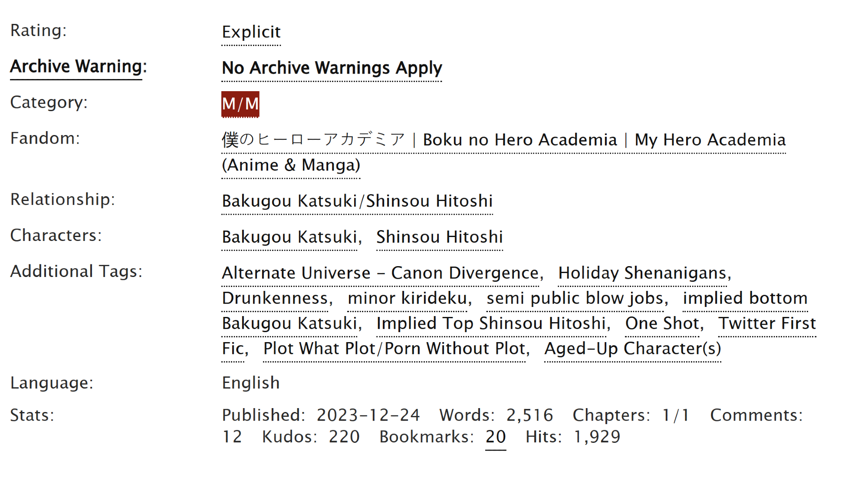This screenshot has height=478, width=868.
Task: Click the Archive Warning label link
Action: tap(76, 67)
